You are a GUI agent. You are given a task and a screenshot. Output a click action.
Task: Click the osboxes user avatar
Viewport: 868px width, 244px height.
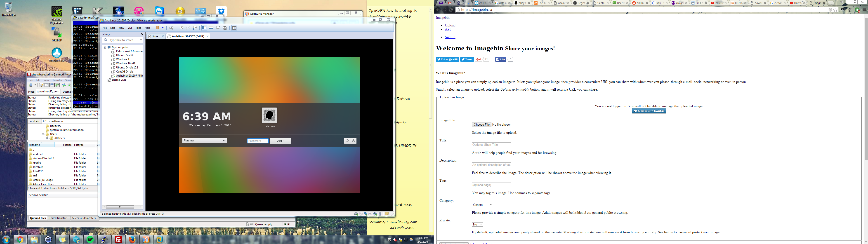(x=269, y=115)
